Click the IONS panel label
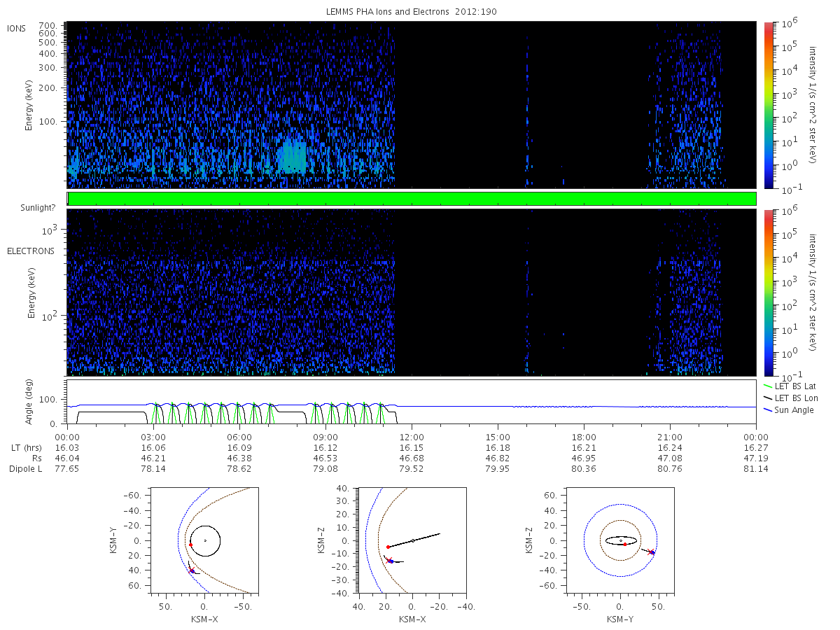840x630 pixels. pos(17,29)
